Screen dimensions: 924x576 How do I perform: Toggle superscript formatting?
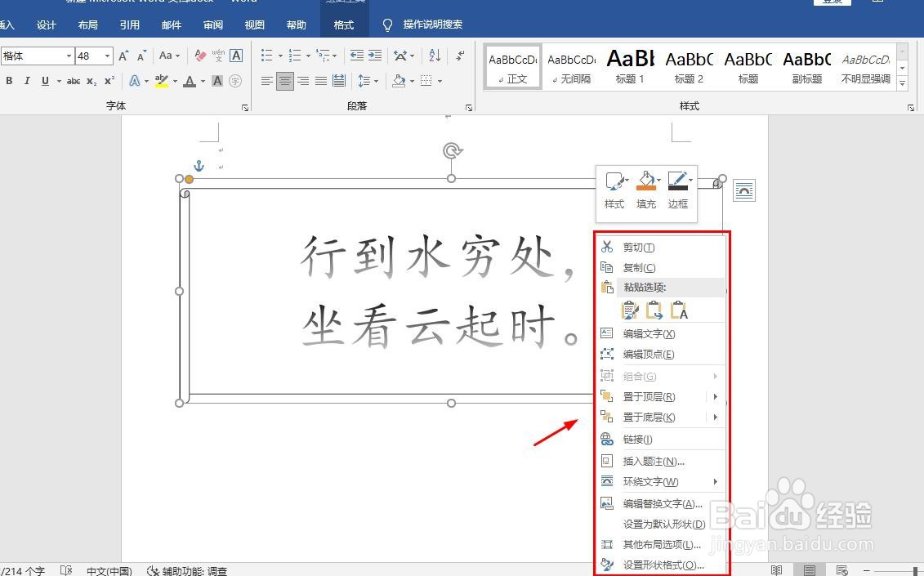coord(109,81)
